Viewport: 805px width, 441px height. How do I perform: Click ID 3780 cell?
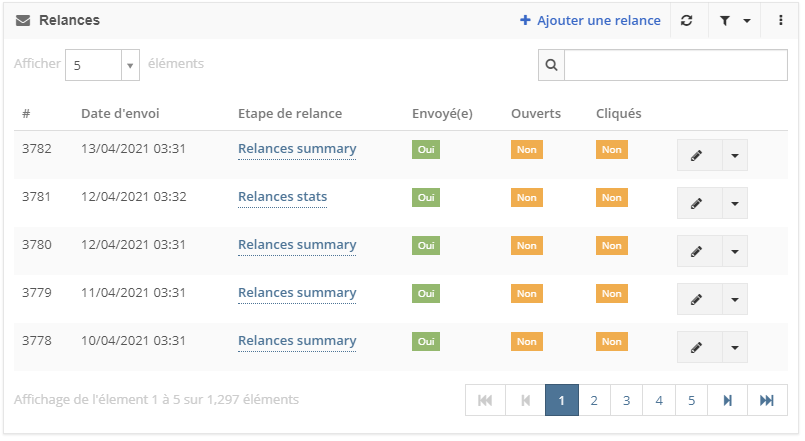pyautogui.click(x=37, y=245)
